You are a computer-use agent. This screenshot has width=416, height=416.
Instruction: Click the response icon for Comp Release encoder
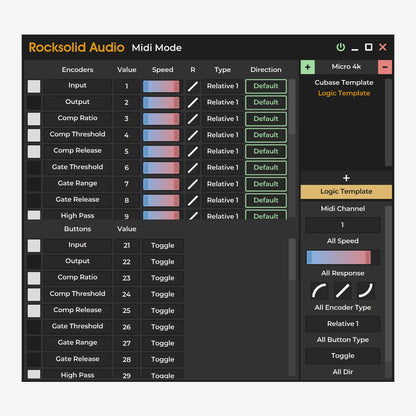(x=193, y=152)
